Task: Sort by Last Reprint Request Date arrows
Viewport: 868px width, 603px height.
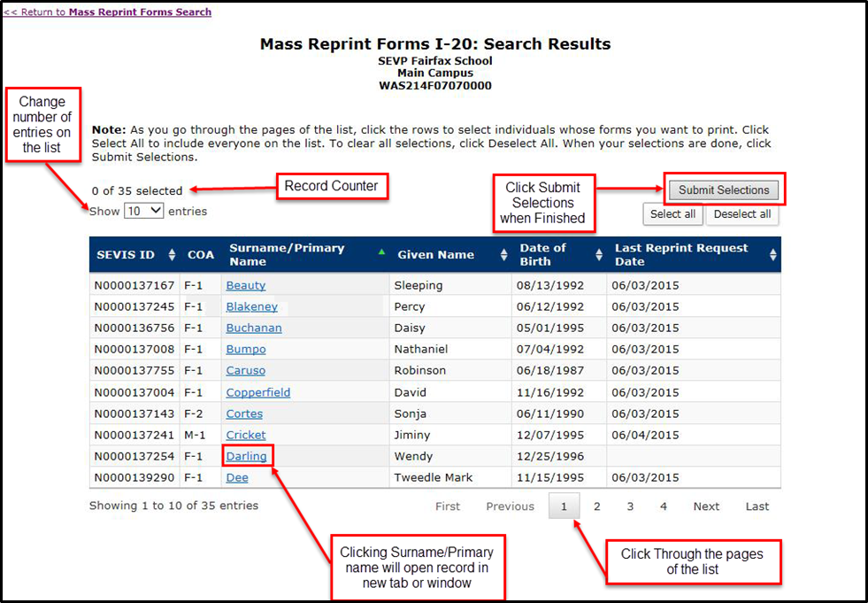Action: click(772, 255)
